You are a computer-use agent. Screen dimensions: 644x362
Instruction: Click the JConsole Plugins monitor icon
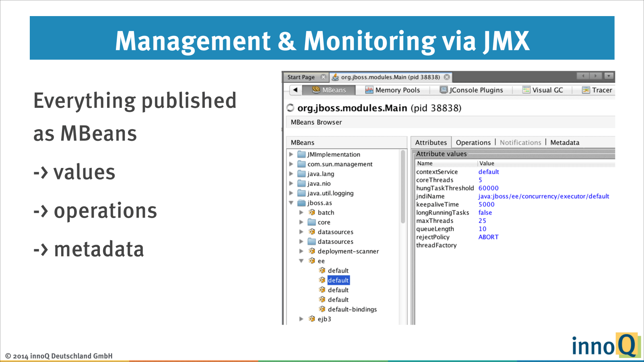point(444,90)
